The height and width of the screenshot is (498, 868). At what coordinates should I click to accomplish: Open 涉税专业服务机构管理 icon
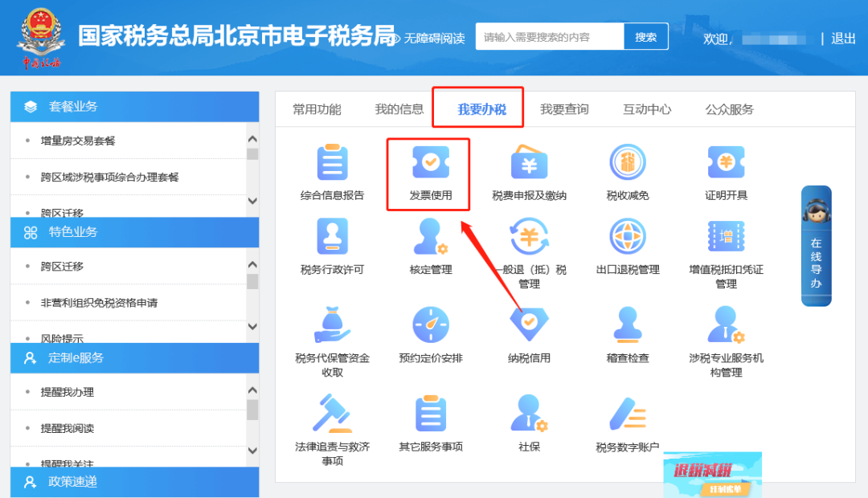[x=726, y=325]
